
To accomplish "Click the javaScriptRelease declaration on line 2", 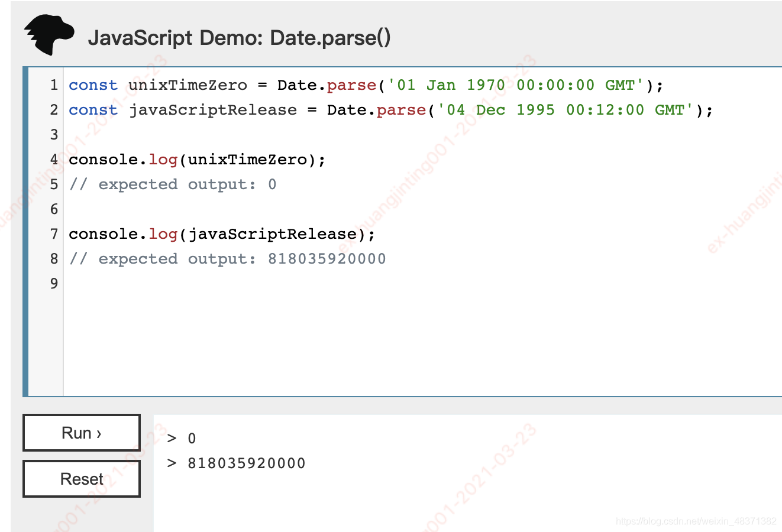I will pos(391,110).
